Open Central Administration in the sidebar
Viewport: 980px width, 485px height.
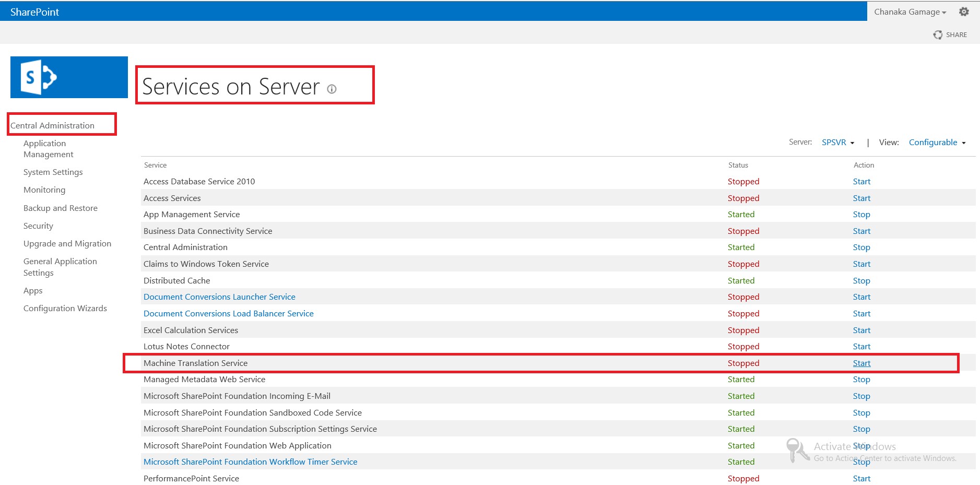(x=52, y=125)
